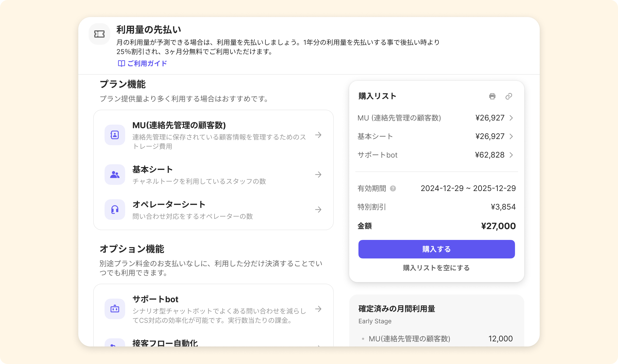Click 購入リストを空にする

[x=436, y=268]
